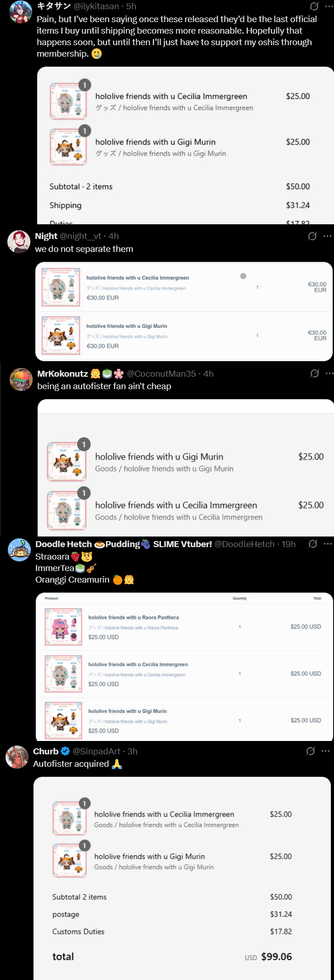334x980 pixels.
Task: Open the three-dot menu on Churb's tweet
Action: point(326,751)
